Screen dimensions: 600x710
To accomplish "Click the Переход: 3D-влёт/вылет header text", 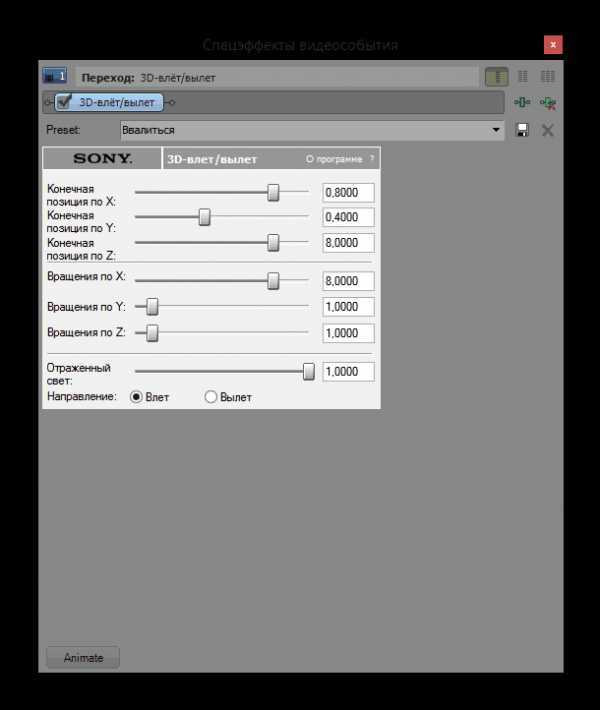I will point(148,77).
